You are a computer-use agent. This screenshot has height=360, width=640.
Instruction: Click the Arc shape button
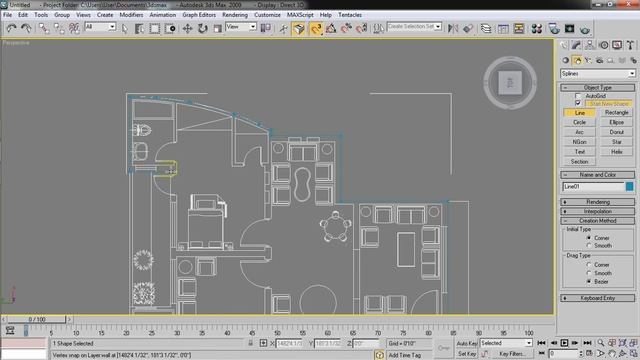[579, 132]
